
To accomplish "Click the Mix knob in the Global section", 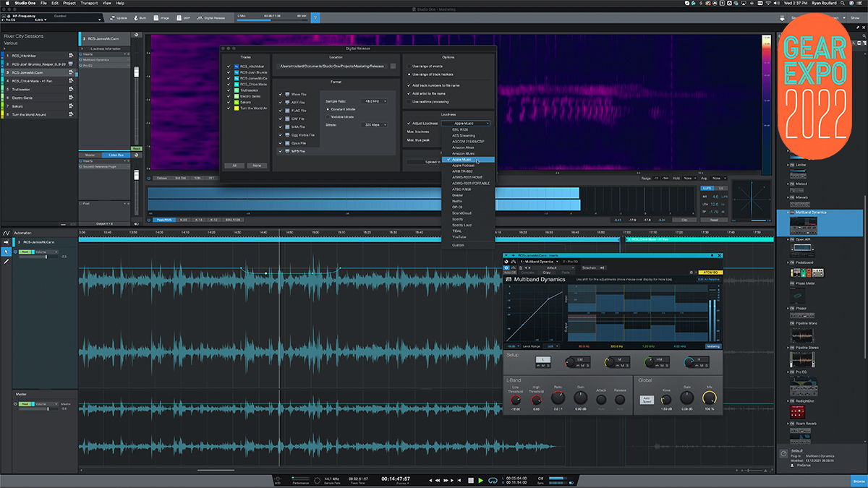I will [710, 398].
